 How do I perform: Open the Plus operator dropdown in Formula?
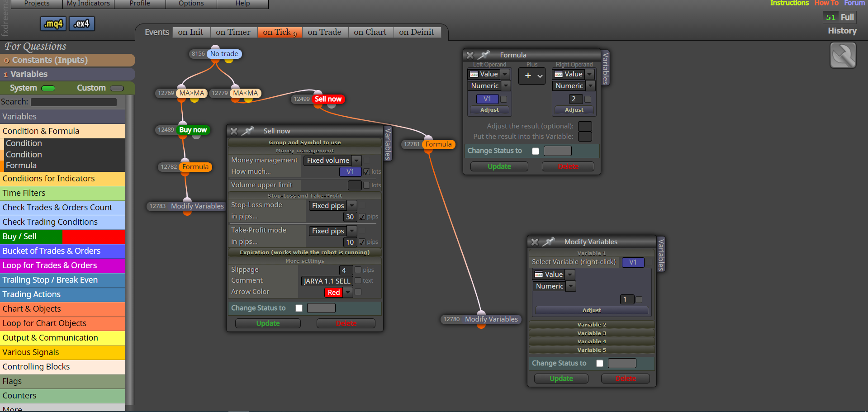point(532,76)
